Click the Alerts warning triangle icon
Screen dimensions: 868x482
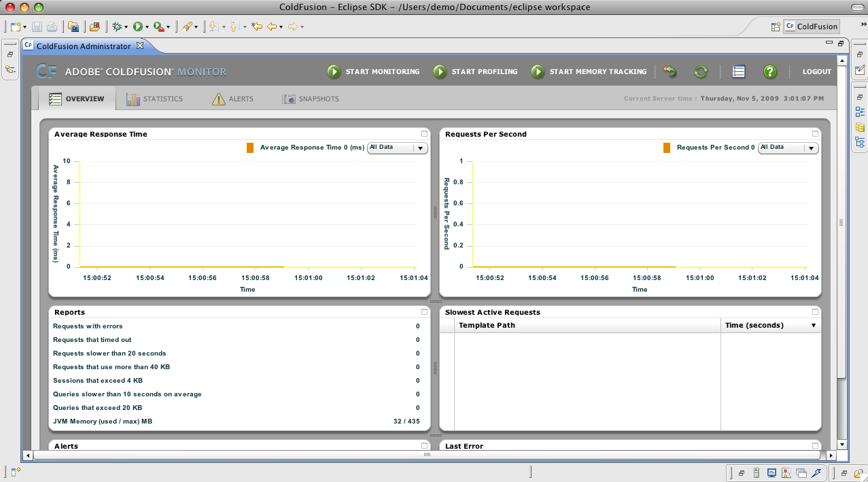(218, 98)
